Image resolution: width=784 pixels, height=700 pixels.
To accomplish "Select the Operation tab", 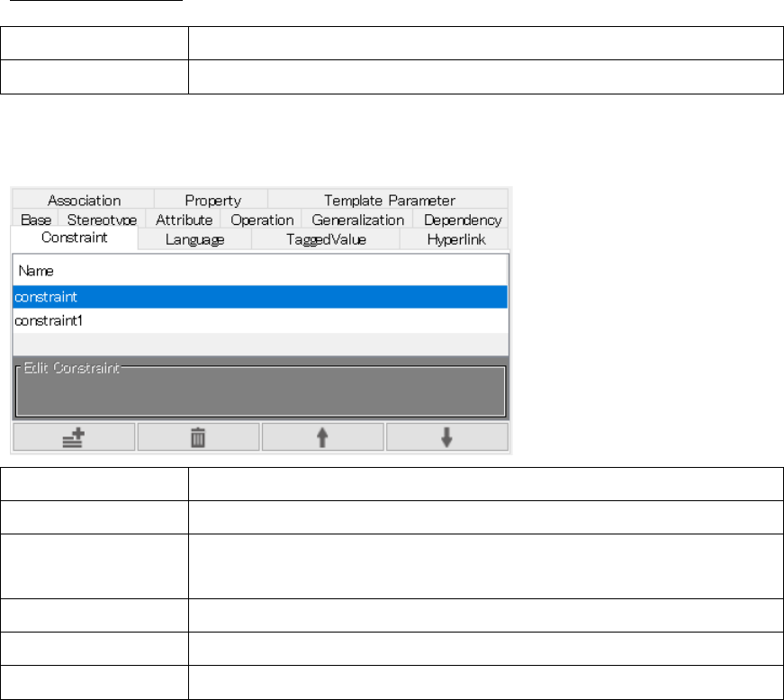I will coord(262,220).
